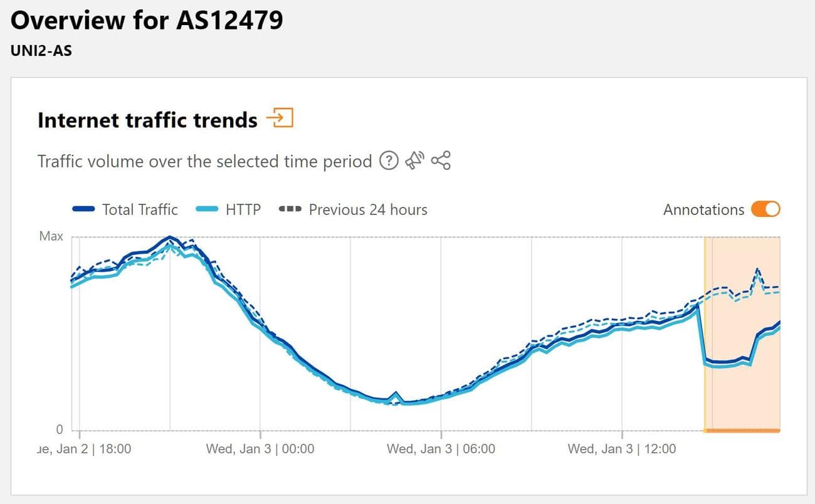Click the dark blue Total Traffic swatch
815x504 pixels.
coord(83,209)
